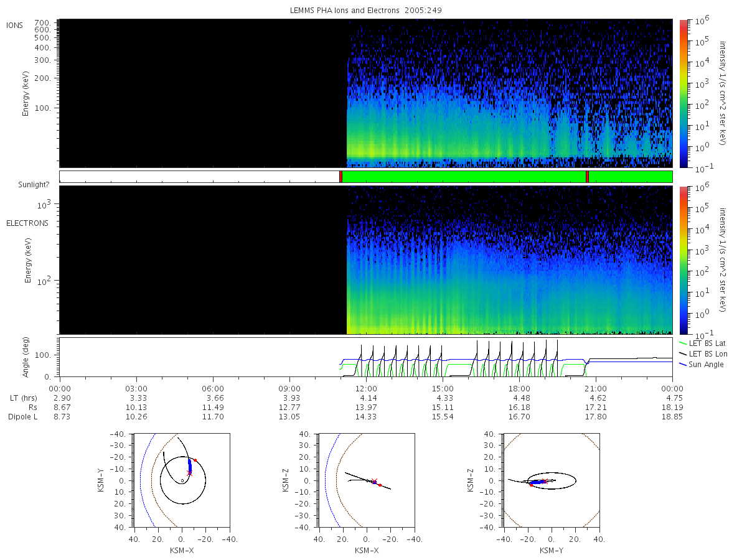747x560 pixels.
Task: Click the red X marker in KSM-X/KSM-Z plot
Action: tap(374, 481)
